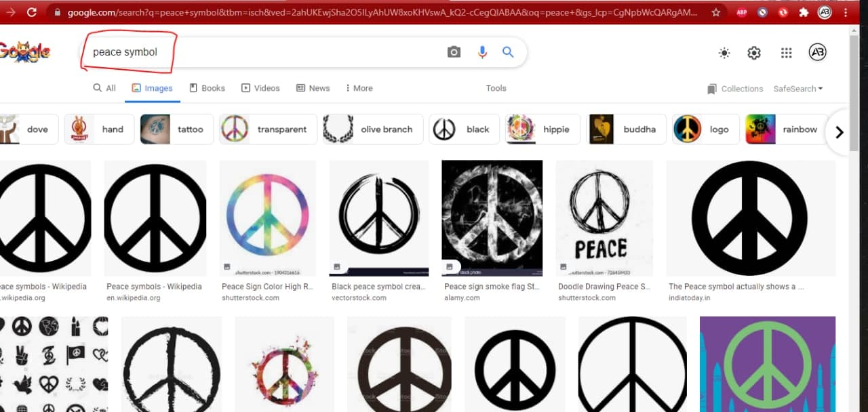Go to Google home via the logo
This screenshot has width=868, height=412.
[25, 52]
